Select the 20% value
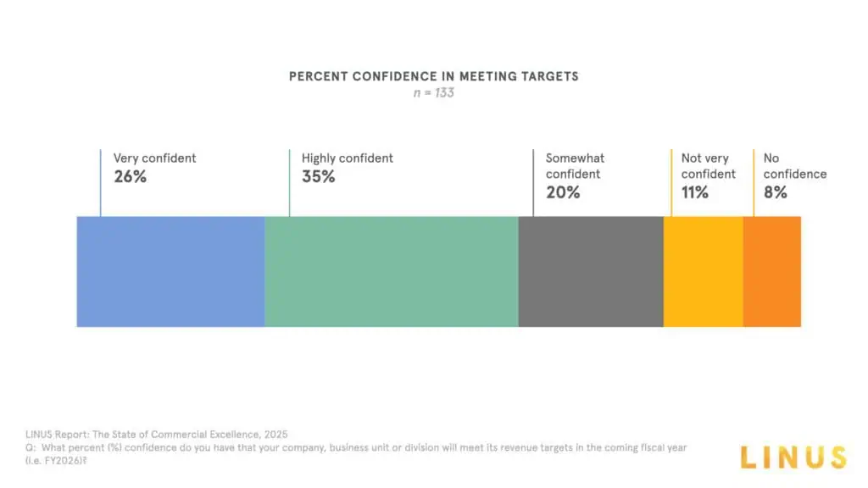 point(563,193)
